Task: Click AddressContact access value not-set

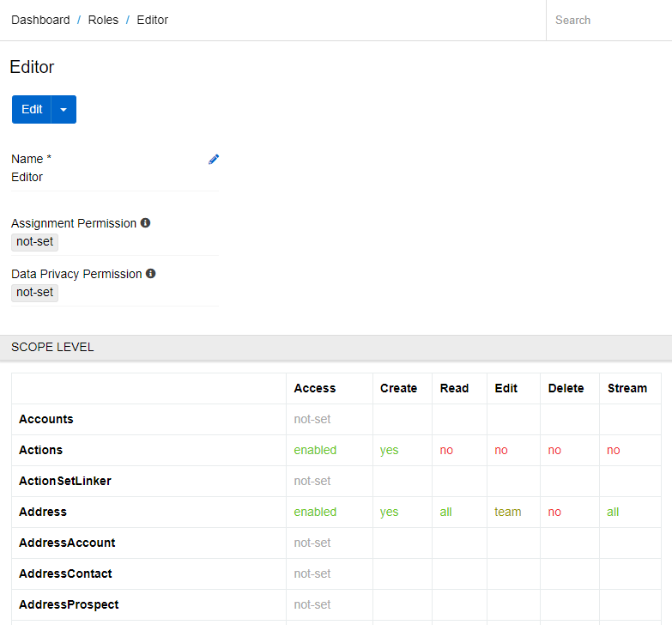Action: 312,573
